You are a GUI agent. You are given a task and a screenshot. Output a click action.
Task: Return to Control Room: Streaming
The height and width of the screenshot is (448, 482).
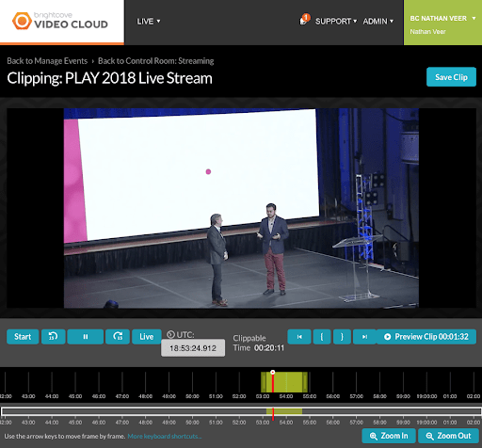[155, 61]
